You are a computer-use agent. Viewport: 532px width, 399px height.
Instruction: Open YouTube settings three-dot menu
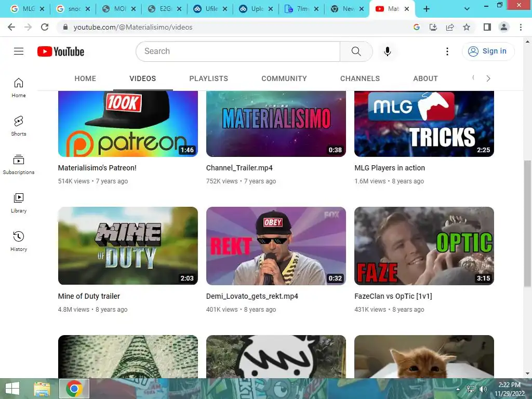click(447, 51)
